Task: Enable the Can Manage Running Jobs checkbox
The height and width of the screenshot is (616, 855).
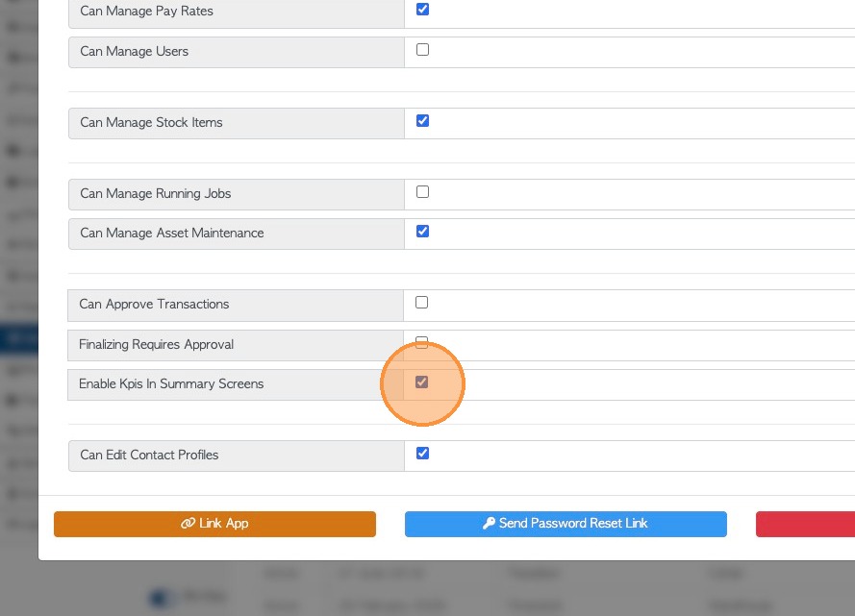Action: click(x=422, y=191)
